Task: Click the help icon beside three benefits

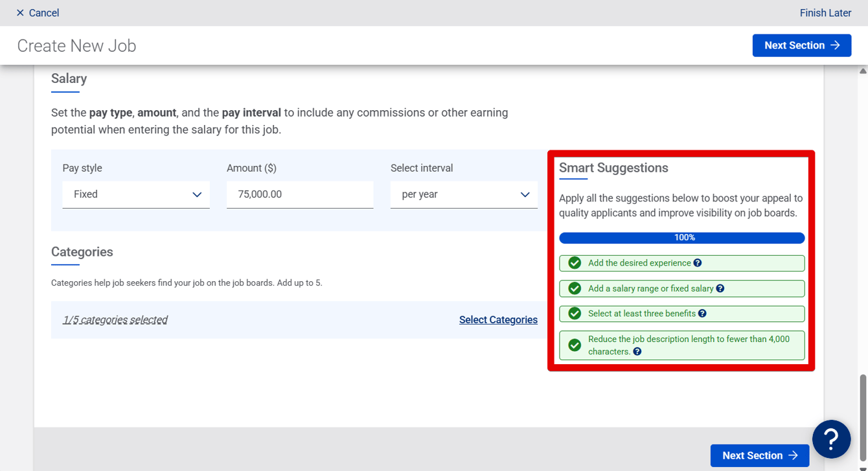Action: (x=702, y=314)
